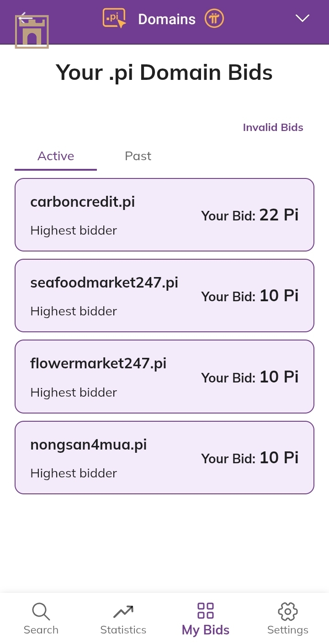Switch to the Active bids tab
This screenshot has width=329, height=644.
[56, 156]
